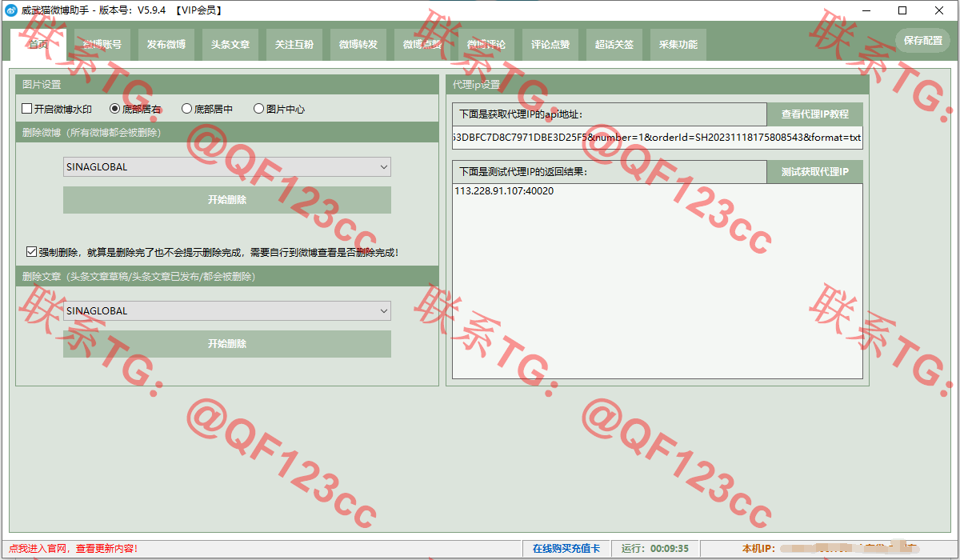This screenshot has width=960, height=560.
Task: Expand the SINAGLOBAL dropdown under 删除微博
Action: point(227,167)
